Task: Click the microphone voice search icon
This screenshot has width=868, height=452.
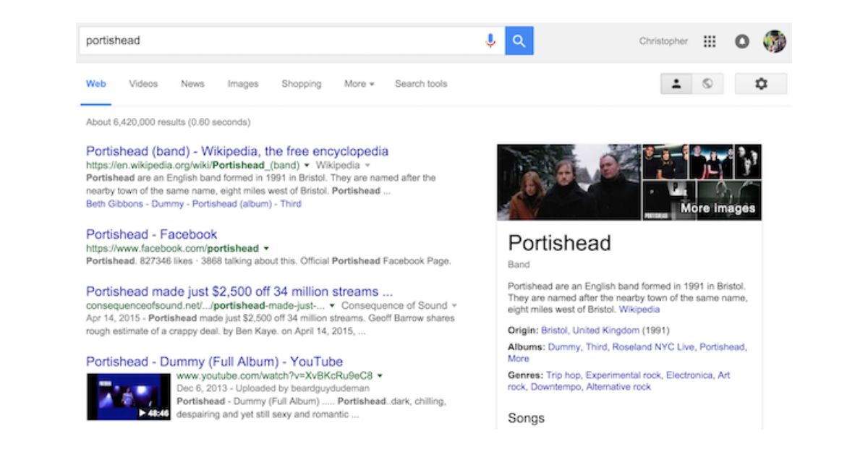Action: [490, 41]
